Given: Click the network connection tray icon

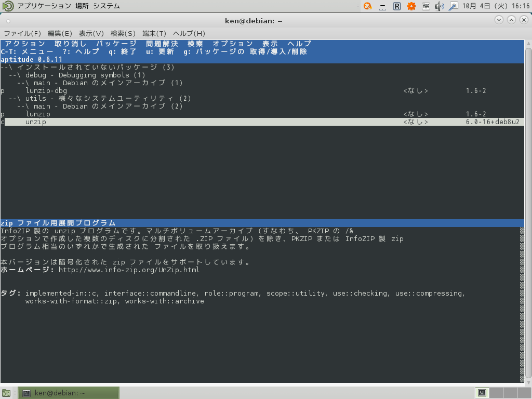Looking at the screenshot, I should [x=453, y=6].
